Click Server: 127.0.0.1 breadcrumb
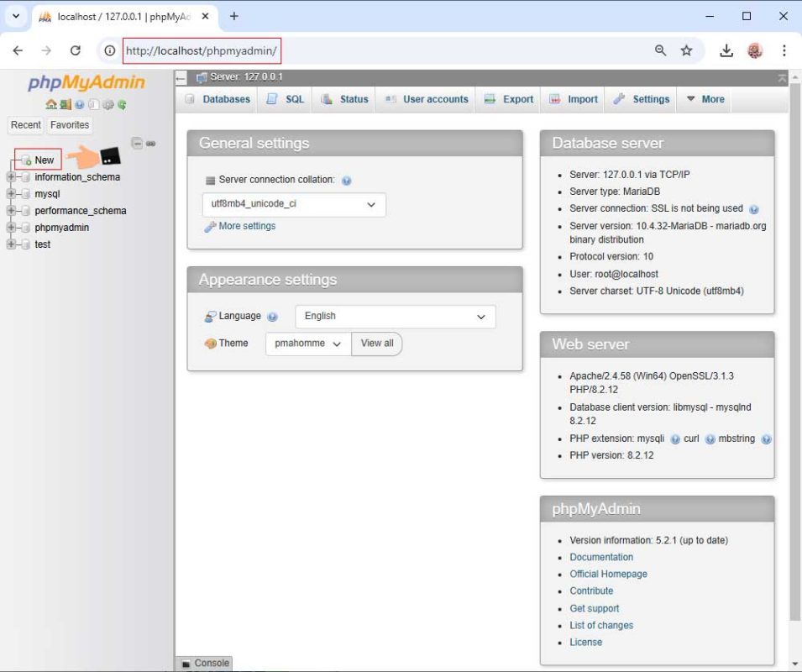 pos(246,77)
